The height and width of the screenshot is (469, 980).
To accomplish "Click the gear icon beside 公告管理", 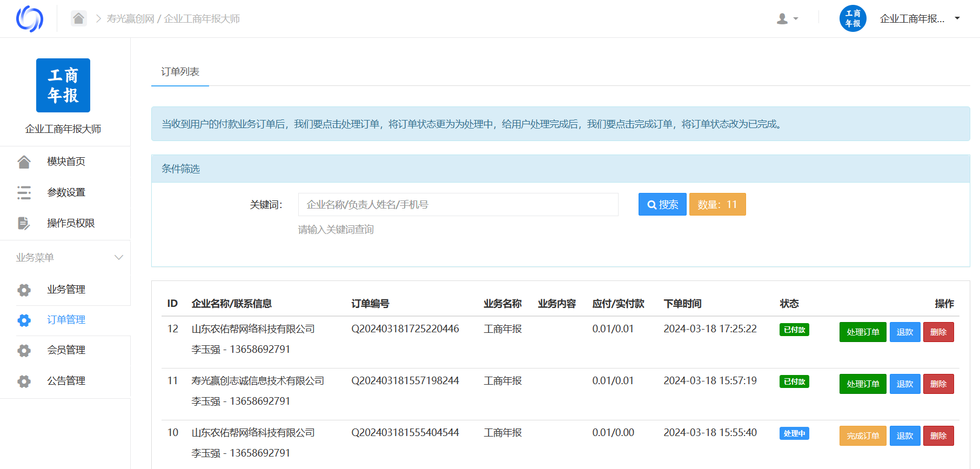I will tap(24, 381).
